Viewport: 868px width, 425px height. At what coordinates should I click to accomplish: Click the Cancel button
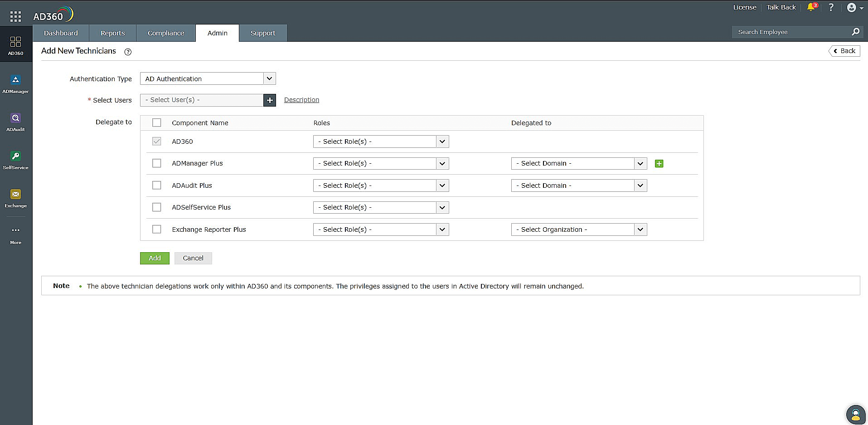(x=193, y=258)
